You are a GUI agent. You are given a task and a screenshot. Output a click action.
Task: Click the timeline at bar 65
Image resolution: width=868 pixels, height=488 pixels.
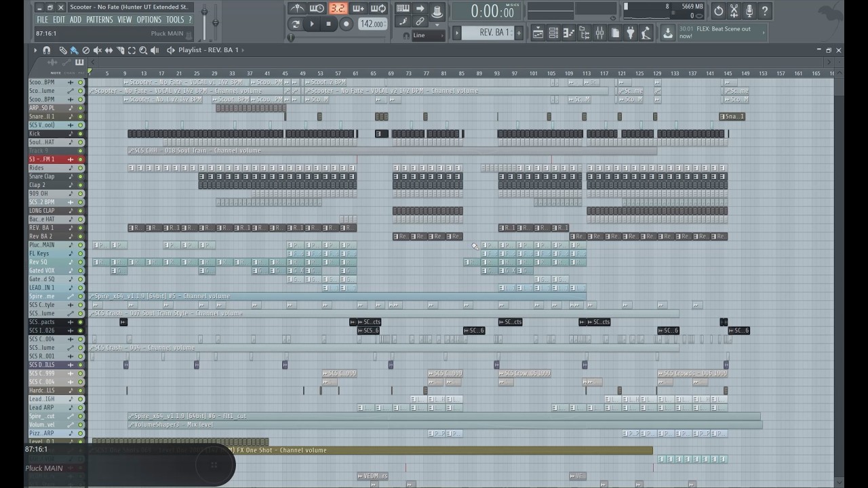tap(374, 73)
